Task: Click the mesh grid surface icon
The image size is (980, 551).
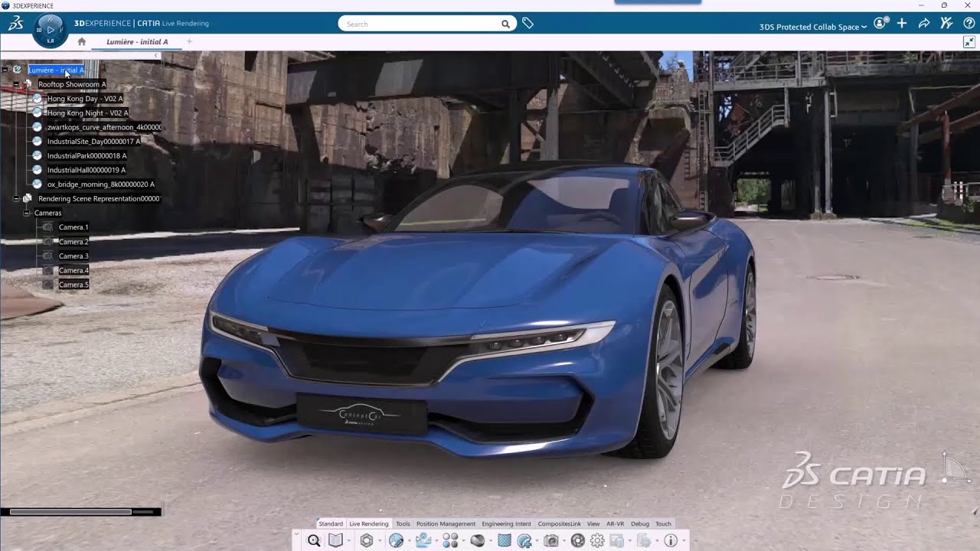Action: [x=505, y=541]
